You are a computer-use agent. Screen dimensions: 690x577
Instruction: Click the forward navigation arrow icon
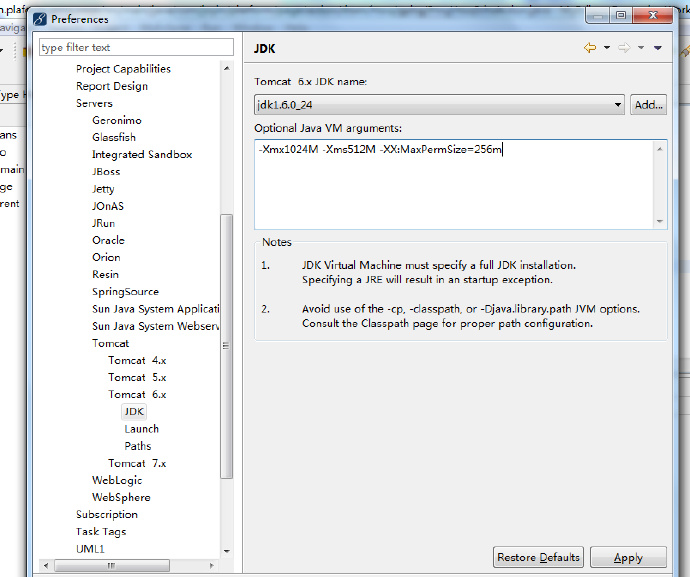[624, 48]
